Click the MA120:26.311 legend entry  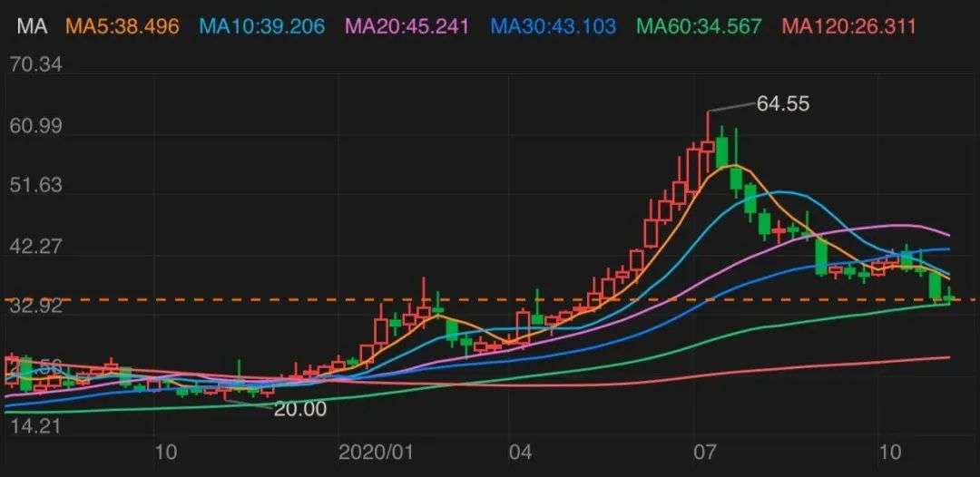click(849, 26)
